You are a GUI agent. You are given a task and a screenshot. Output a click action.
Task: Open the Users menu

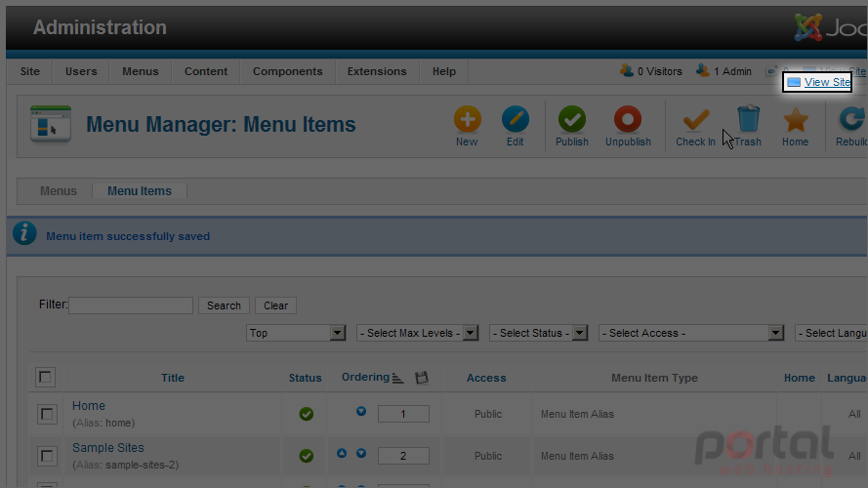tap(81, 71)
